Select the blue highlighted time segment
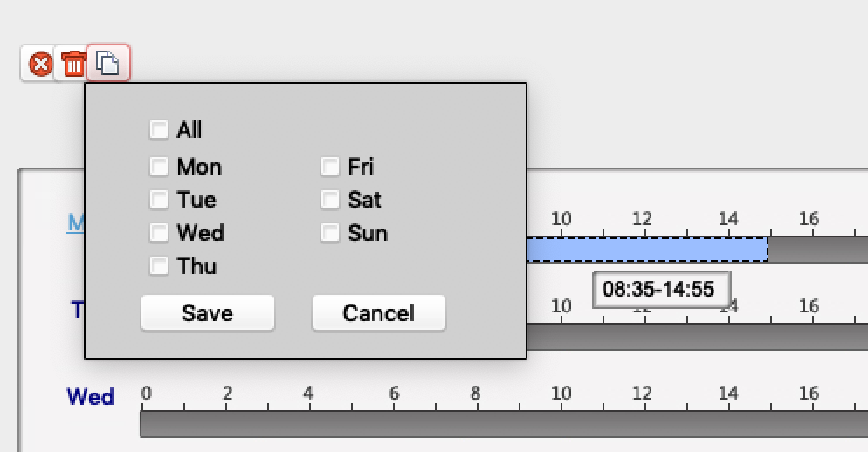 click(x=646, y=250)
